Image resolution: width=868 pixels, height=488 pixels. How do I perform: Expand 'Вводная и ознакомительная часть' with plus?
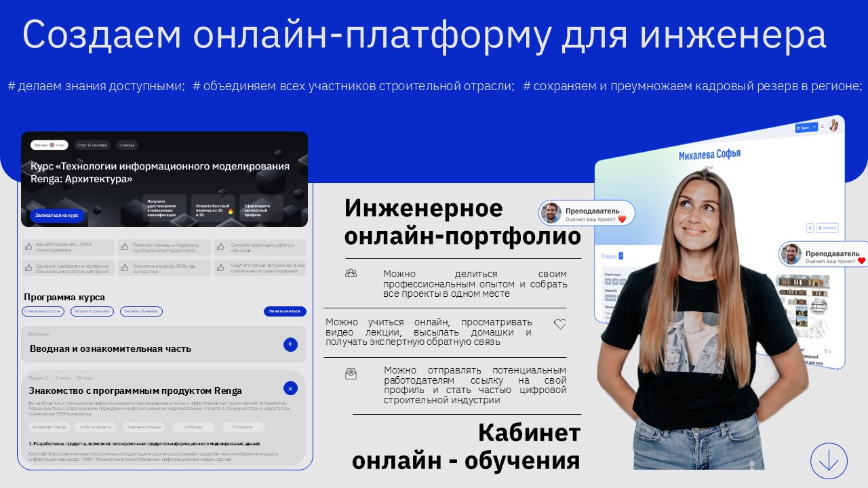point(290,344)
